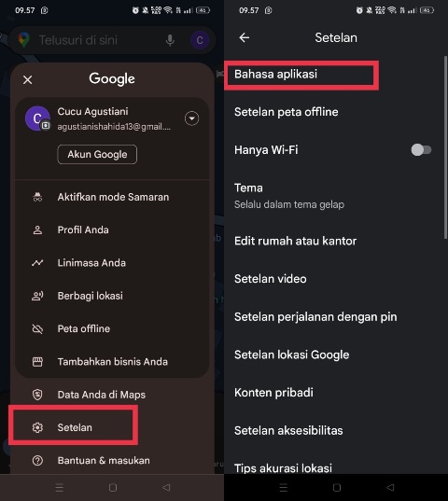
Task: Click the location sharing icon beside Berbagi lokasi
Action: (37, 296)
